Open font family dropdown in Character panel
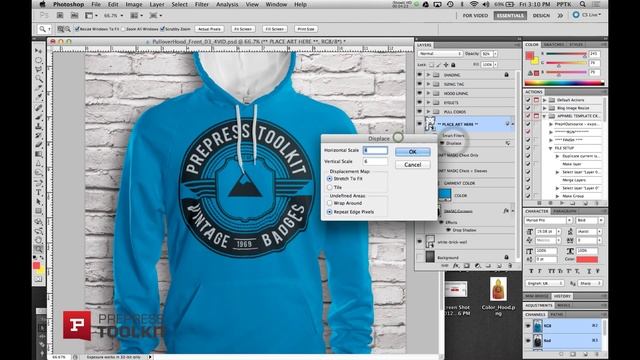The height and width of the screenshot is (360, 640). pyautogui.click(x=569, y=220)
